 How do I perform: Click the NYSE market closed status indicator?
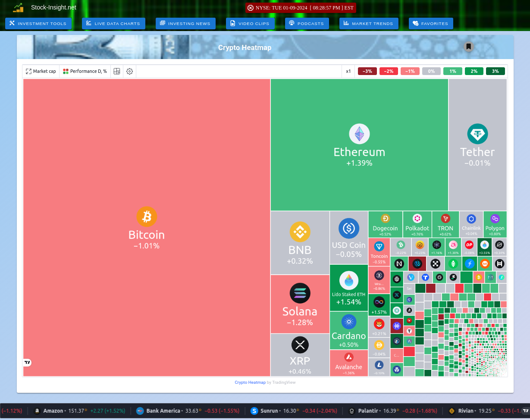(301, 8)
